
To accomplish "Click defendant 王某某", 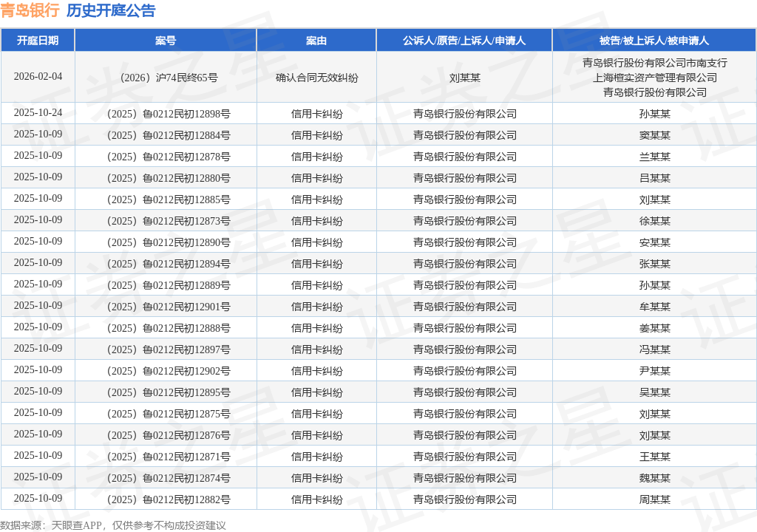I will click(x=655, y=456).
